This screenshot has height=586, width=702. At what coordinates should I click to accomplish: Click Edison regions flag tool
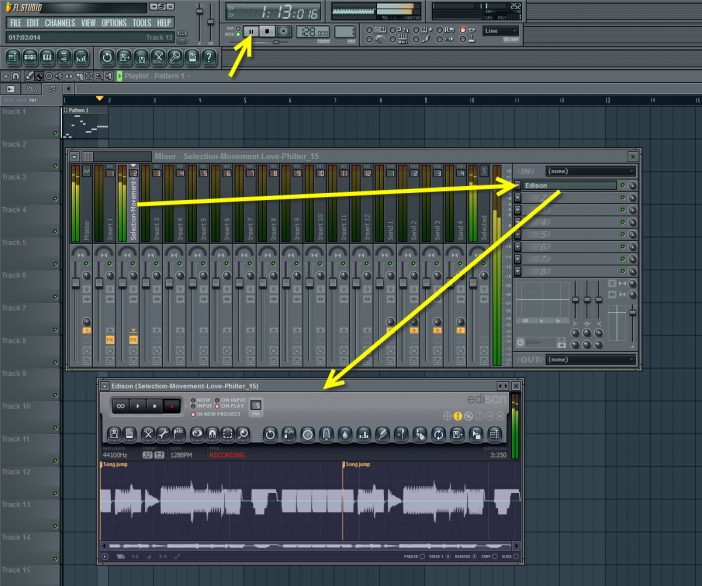pos(179,434)
